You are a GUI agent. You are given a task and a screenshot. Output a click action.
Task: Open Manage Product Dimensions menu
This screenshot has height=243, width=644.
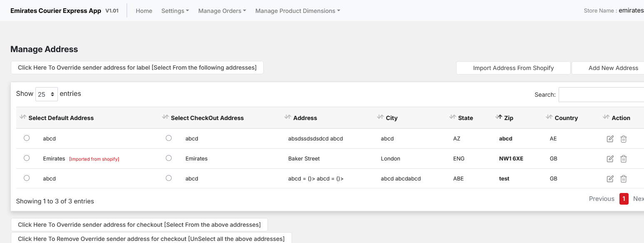click(x=297, y=11)
